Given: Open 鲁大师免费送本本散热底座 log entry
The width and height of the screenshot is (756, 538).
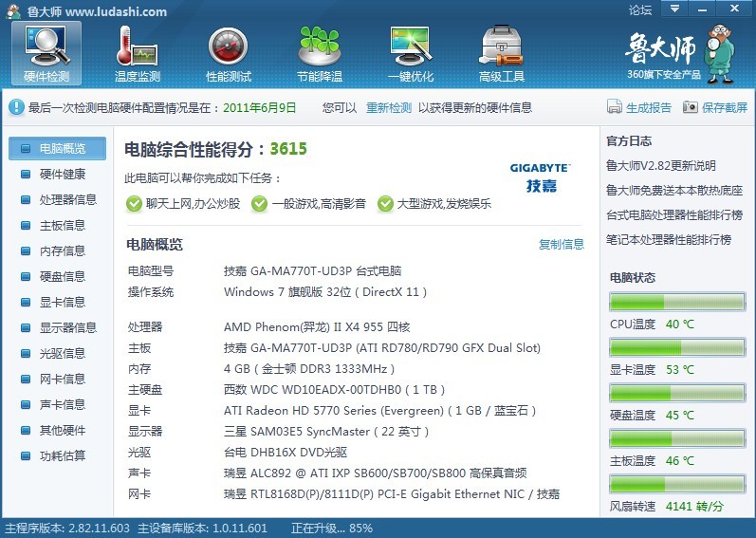Looking at the screenshot, I should (674, 191).
